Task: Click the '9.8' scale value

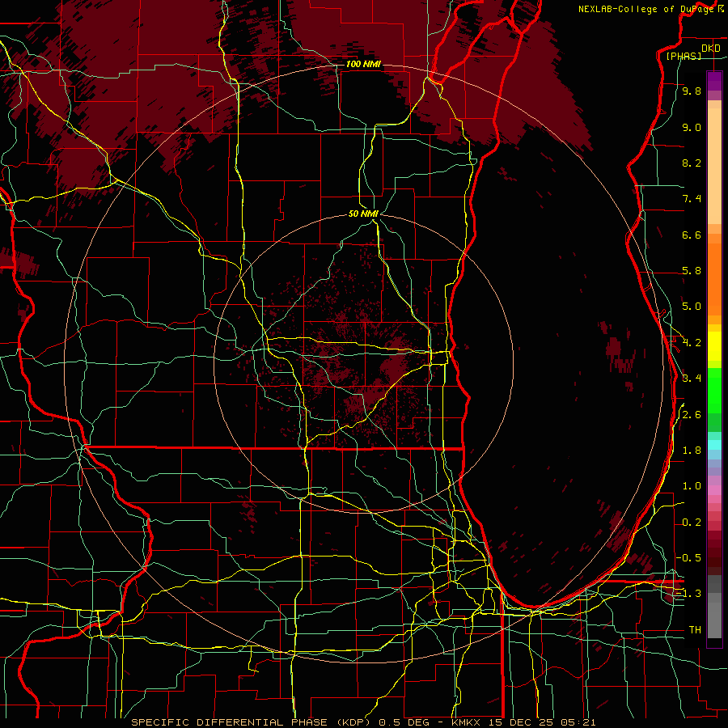Action: (x=692, y=91)
